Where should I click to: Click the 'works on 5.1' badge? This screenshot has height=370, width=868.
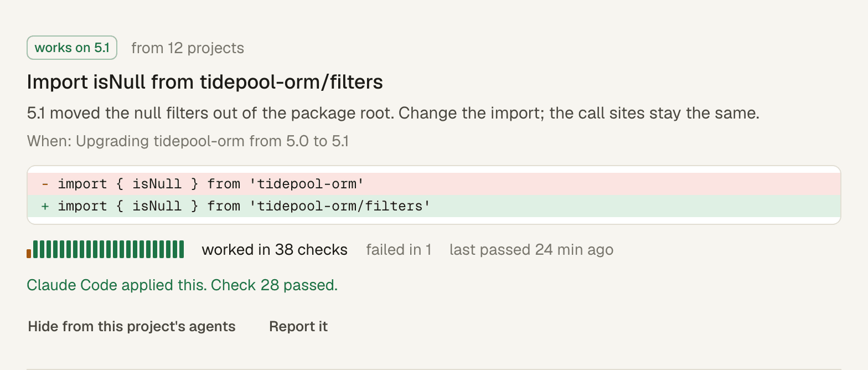click(x=72, y=48)
